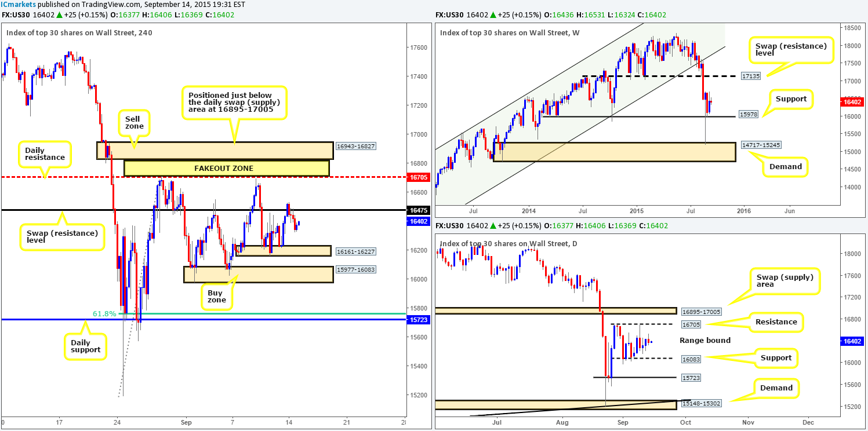
Task: Click the 'Oct' label on daily chart time axis
Action: tap(686, 422)
